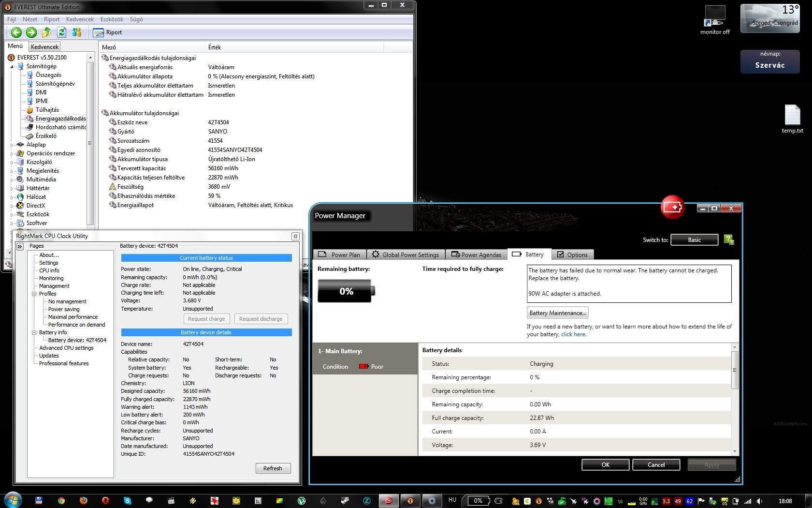This screenshot has width=812, height=508.
Task: Open the Súgó menu in EVEREST
Action: [x=136, y=19]
